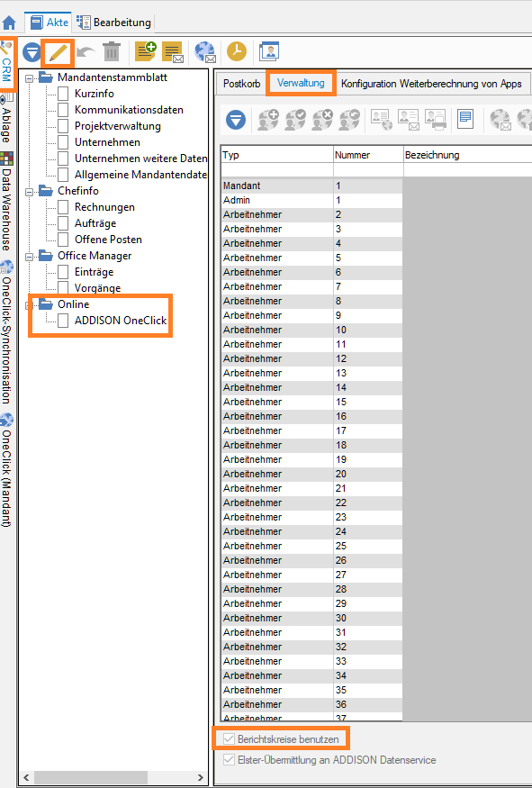Select the Mandant row in the table
This screenshot has height=788, width=532.
pyautogui.click(x=311, y=186)
